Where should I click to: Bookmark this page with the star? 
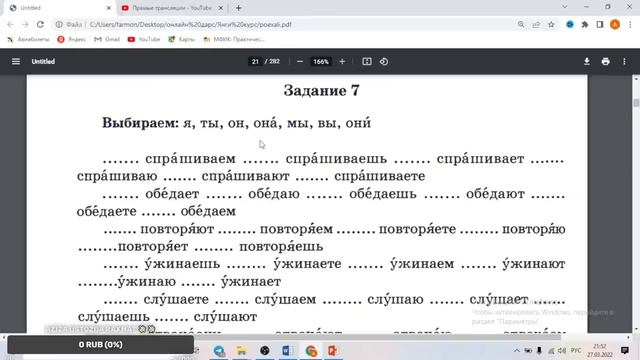pos(551,24)
